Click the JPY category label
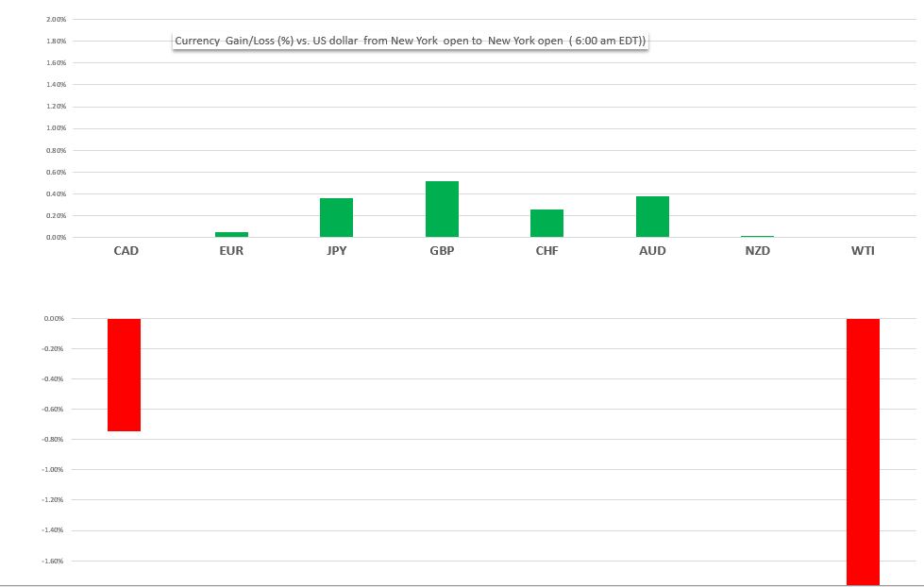The height and width of the screenshot is (587, 924). 336,251
